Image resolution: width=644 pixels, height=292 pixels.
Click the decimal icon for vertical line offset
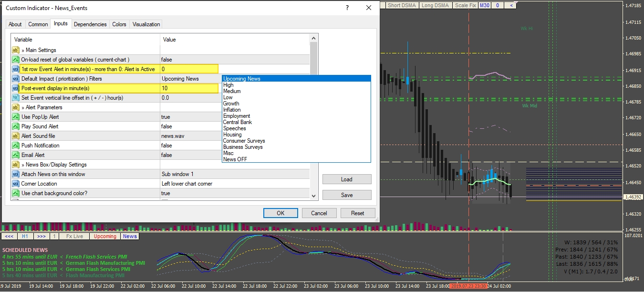[x=15, y=98]
